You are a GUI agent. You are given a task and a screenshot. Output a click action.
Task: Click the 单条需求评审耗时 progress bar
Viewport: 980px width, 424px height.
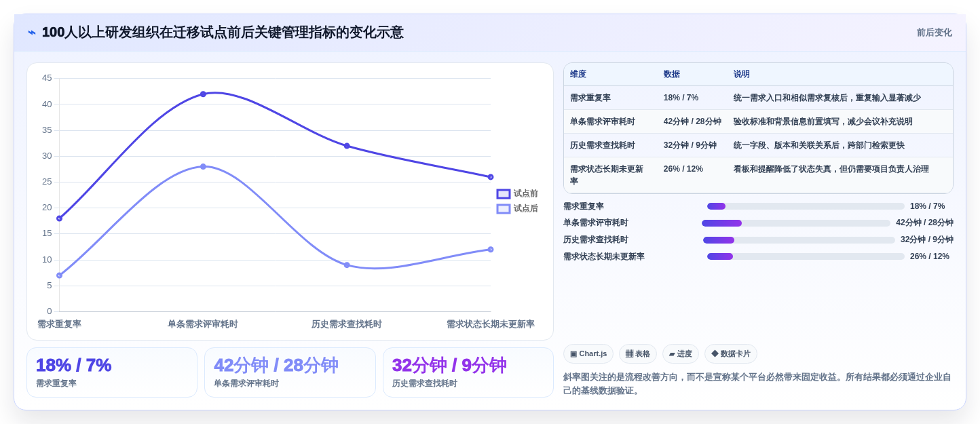pos(796,223)
